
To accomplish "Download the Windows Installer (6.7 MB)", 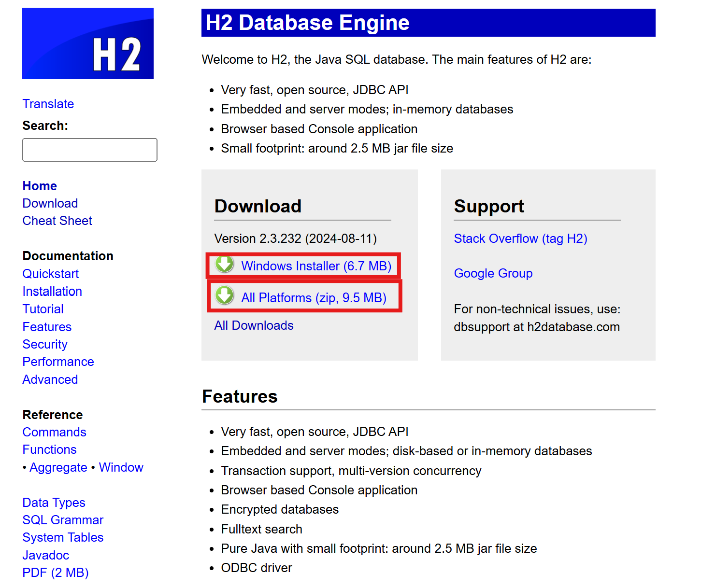I will 317,266.
